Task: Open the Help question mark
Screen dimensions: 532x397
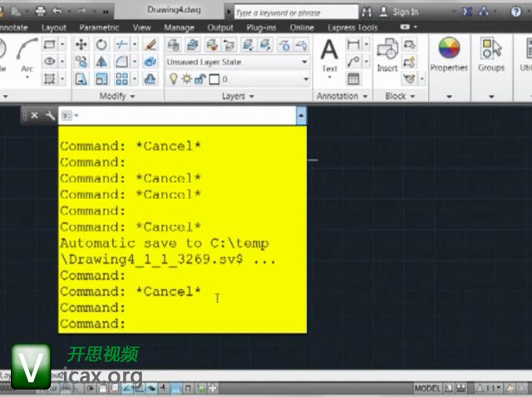Action: point(516,12)
